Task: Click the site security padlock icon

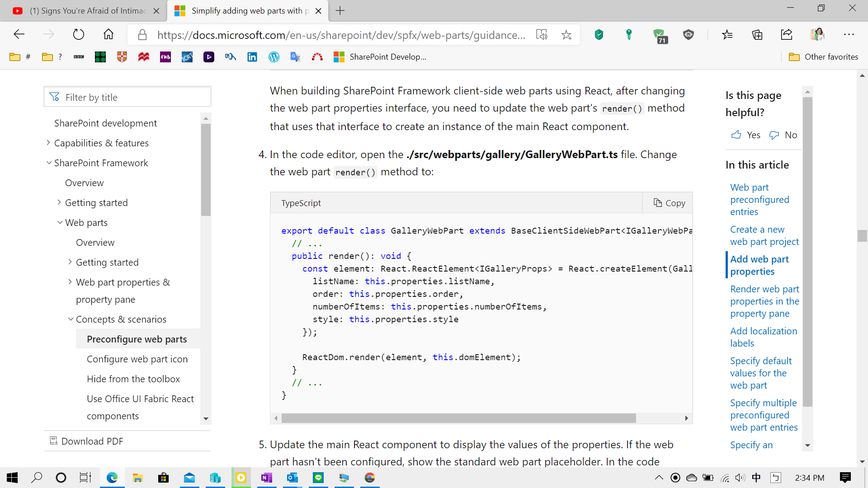Action: [x=142, y=34]
